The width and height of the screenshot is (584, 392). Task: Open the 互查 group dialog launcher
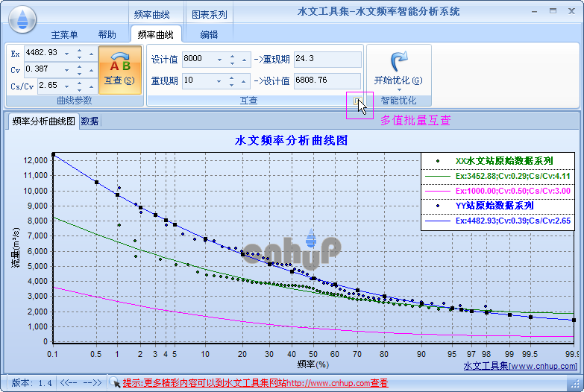tap(359, 101)
